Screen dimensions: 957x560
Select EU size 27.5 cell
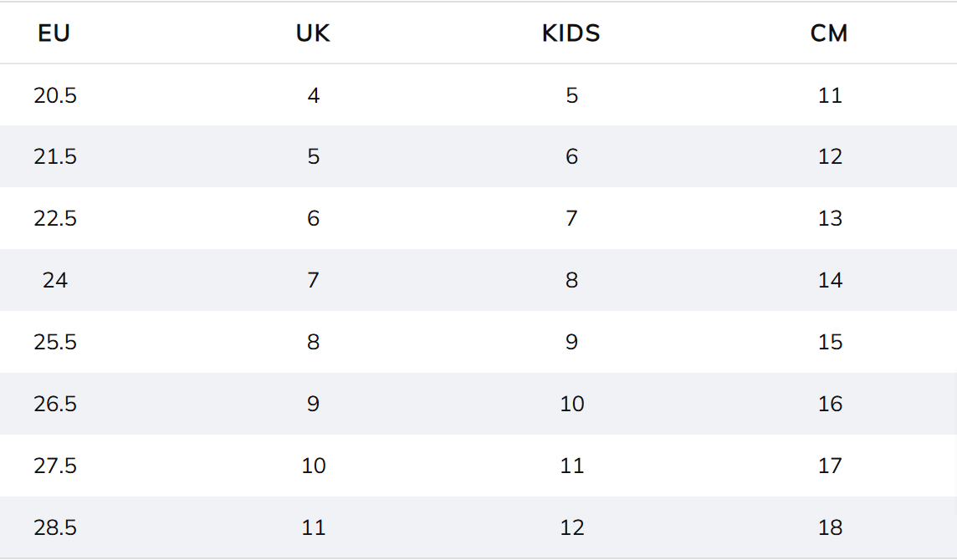55,466
